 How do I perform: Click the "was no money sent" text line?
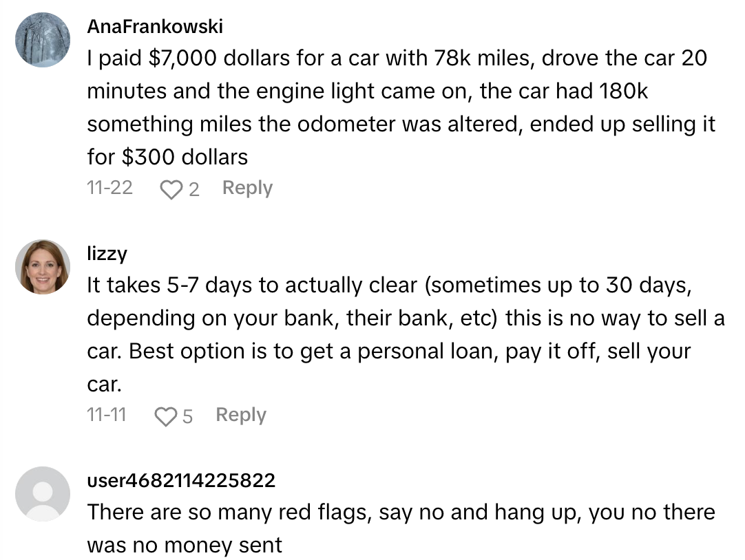point(185,546)
